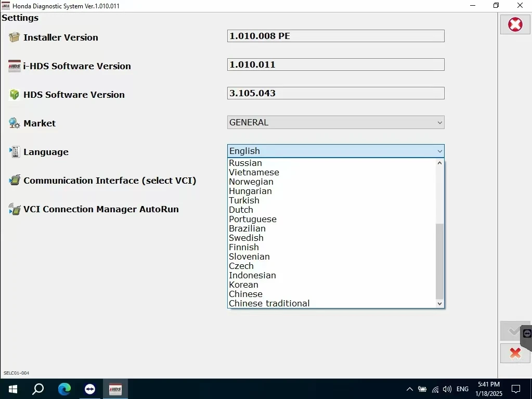532x399 pixels.
Task: Select Russian from the language list
Action: coord(245,163)
